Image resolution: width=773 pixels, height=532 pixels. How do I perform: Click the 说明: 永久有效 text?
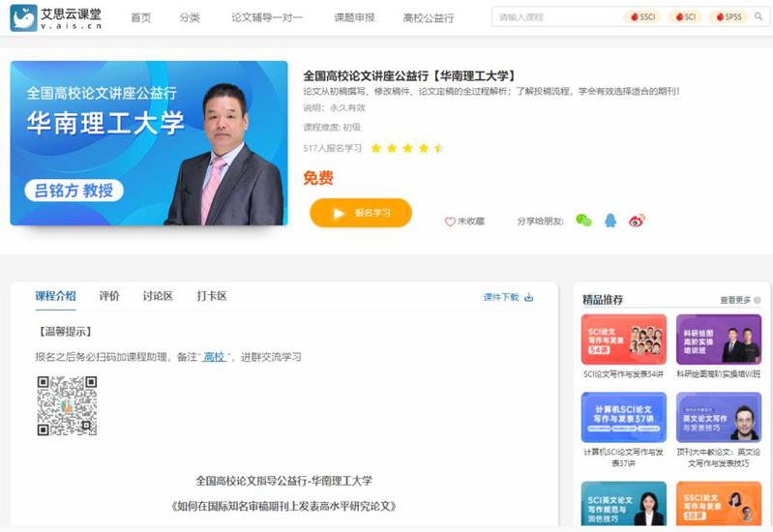334,107
